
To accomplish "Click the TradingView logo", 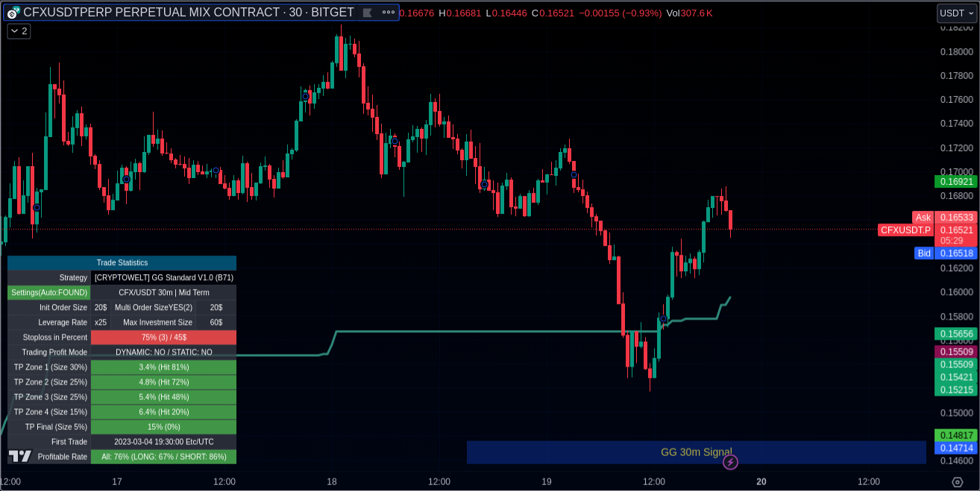I will coord(20,456).
